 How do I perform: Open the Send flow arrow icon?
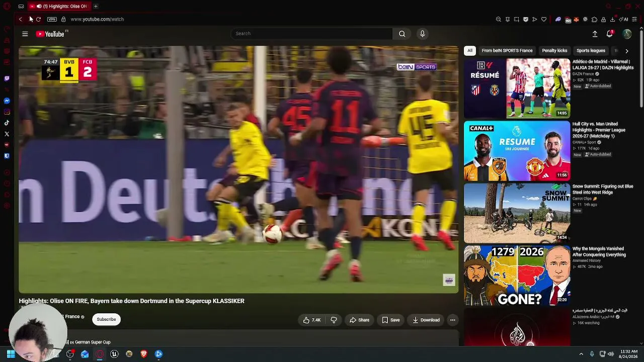tap(535, 19)
